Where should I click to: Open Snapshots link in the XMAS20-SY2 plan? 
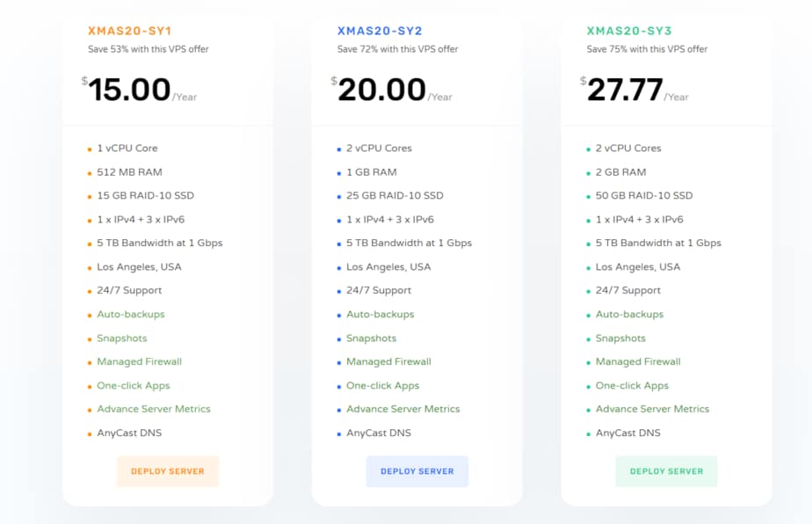372,338
